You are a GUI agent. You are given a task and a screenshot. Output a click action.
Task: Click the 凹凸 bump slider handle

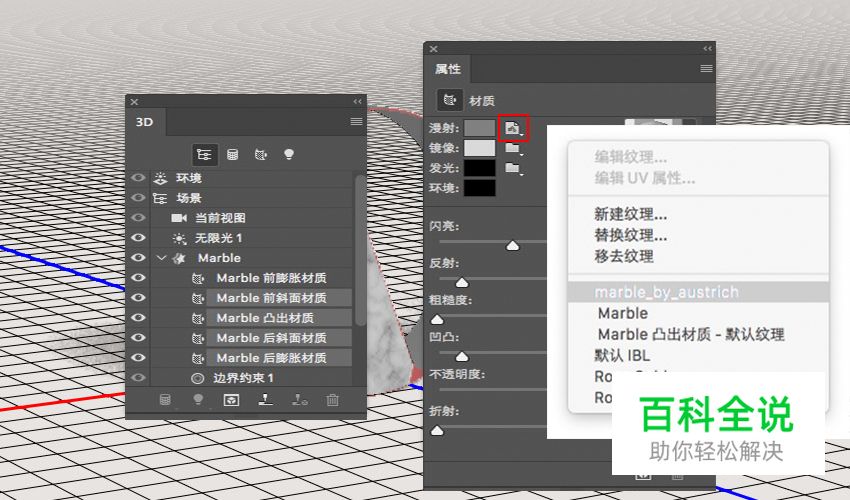(461, 357)
